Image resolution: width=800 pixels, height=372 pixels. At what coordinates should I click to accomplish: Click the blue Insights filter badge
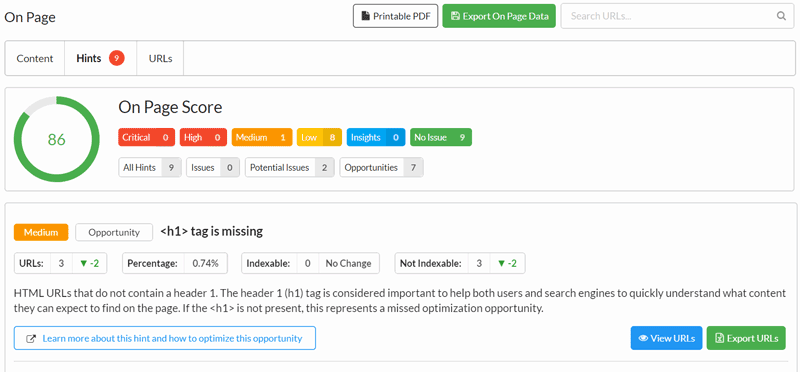tap(376, 137)
